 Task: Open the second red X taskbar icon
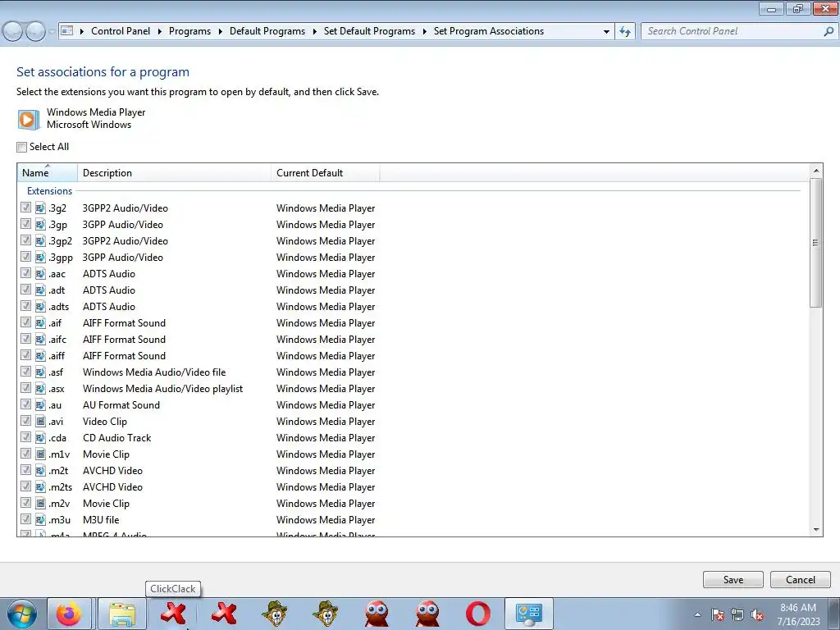click(x=224, y=614)
